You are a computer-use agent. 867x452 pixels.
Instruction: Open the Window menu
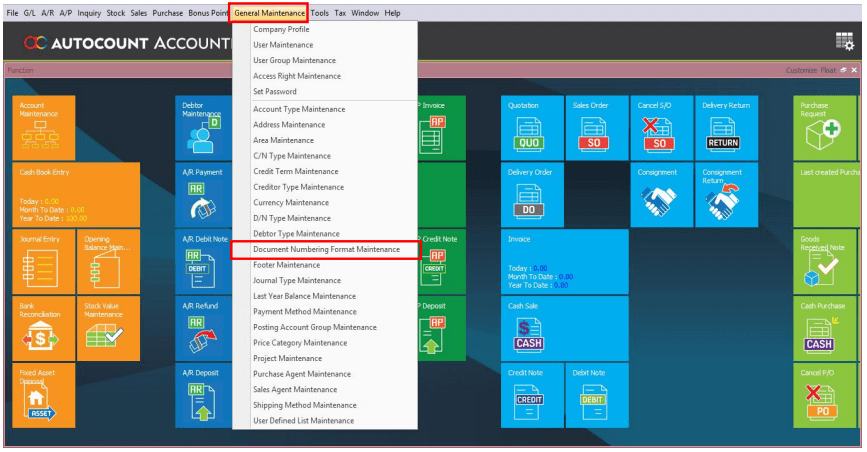click(365, 13)
